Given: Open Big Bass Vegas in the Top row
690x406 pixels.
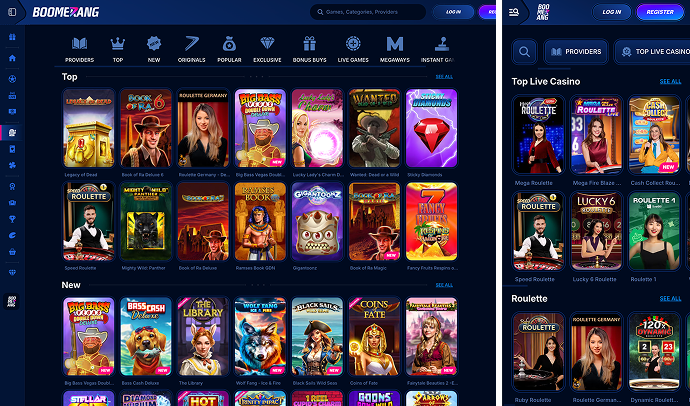Looking at the screenshot, I should tap(261, 128).
